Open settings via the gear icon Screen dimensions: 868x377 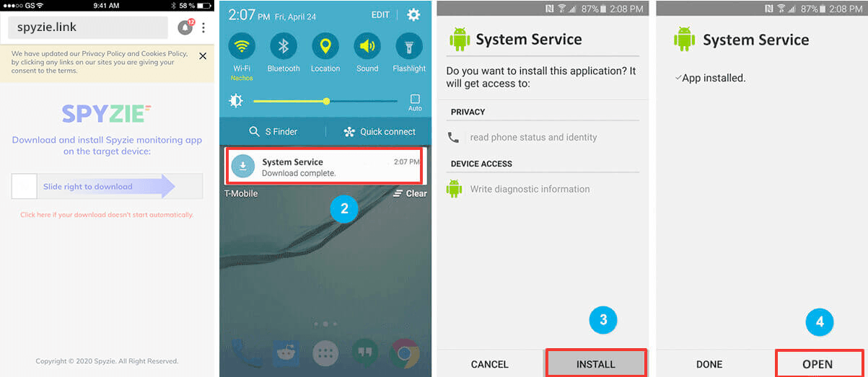[x=413, y=14]
